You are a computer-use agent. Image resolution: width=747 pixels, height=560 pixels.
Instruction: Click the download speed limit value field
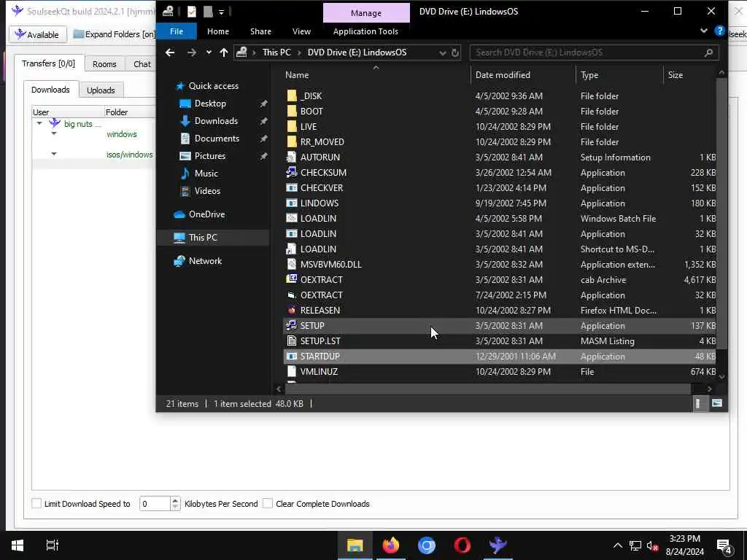click(x=155, y=503)
